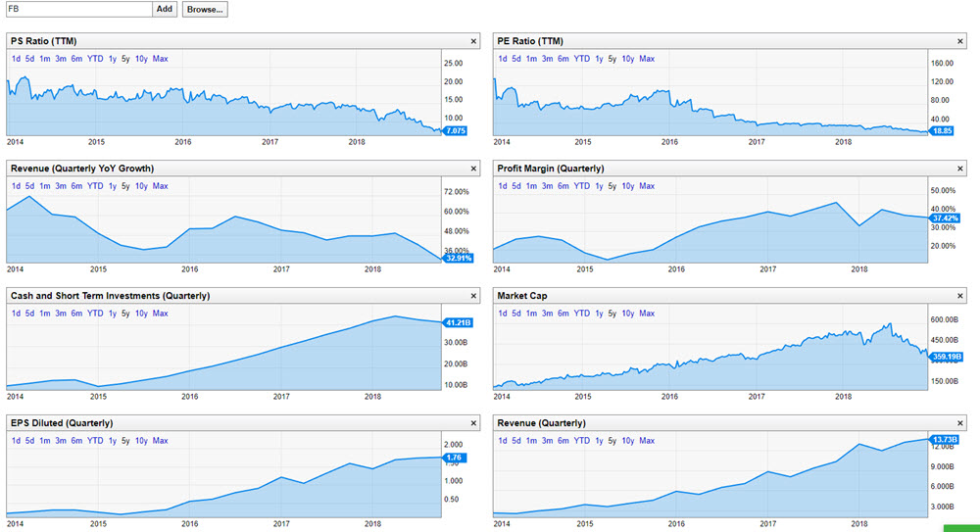Screen dimensions: 980x532
Task: Set PE Ratio chart to Max range
Action: pyautogui.click(x=647, y=59)
